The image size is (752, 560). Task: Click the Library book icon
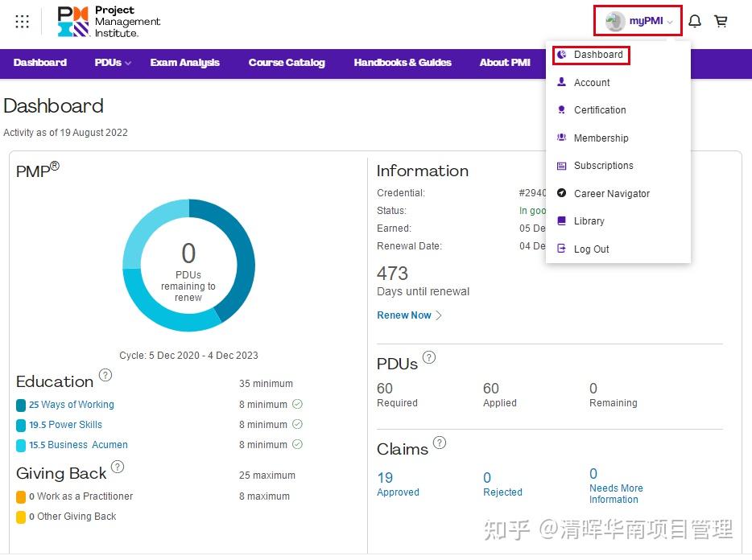tap(562, 220)
